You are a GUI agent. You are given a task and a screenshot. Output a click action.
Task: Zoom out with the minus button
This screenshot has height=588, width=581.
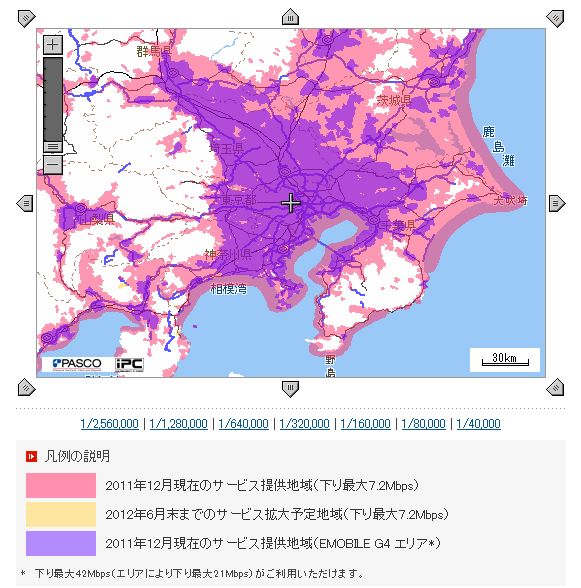tap(53, 165)
